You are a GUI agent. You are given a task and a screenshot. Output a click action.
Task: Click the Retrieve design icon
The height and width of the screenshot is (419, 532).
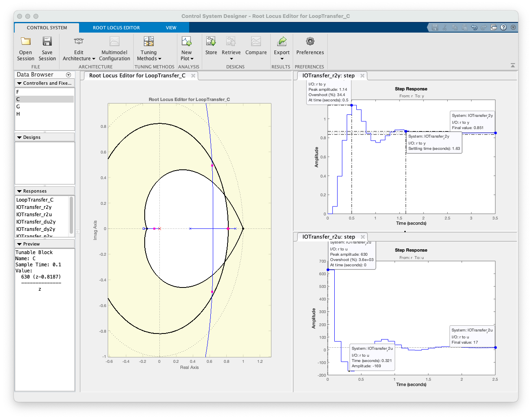(x=231, y=41)
